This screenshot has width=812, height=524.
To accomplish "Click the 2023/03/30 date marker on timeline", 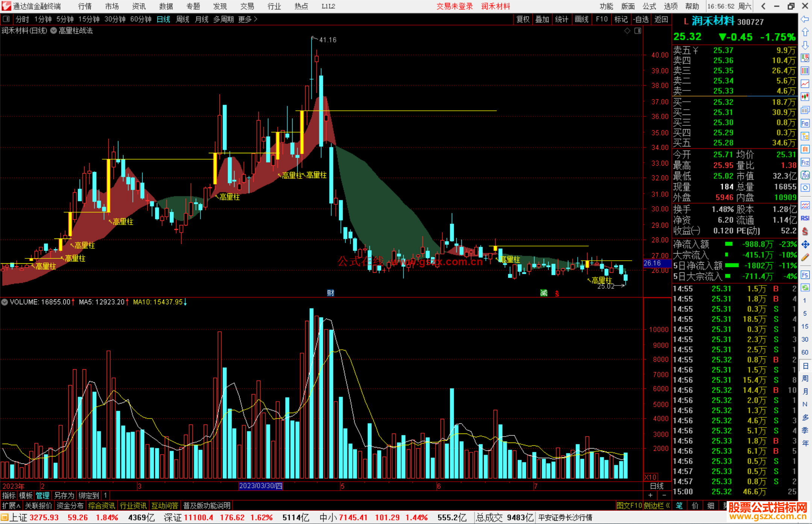I will (261, 486).
